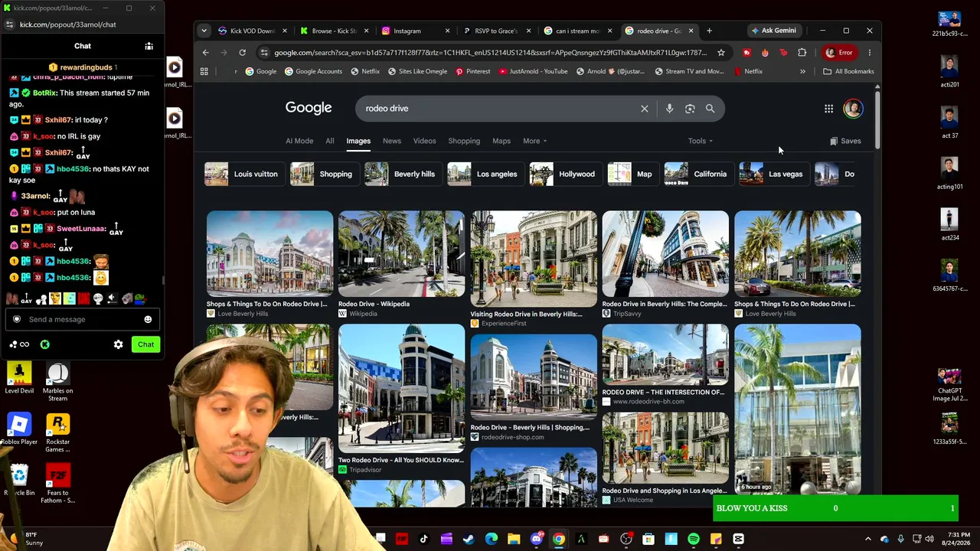Screen dimensions: 980x551
Task: Click the green Kick logo icon below chat
Action: (x=45, y=344)
